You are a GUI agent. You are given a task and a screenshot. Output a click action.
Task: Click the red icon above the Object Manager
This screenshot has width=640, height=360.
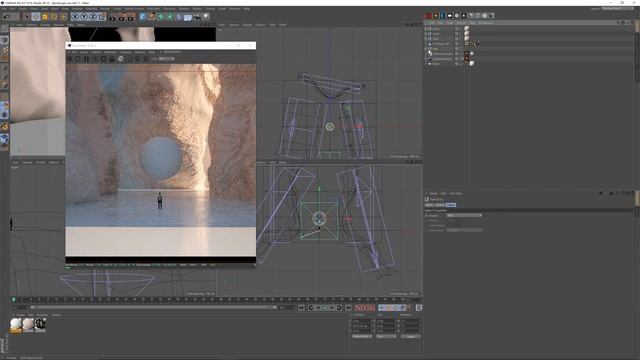pyautogui.click(x=428, y=16)
